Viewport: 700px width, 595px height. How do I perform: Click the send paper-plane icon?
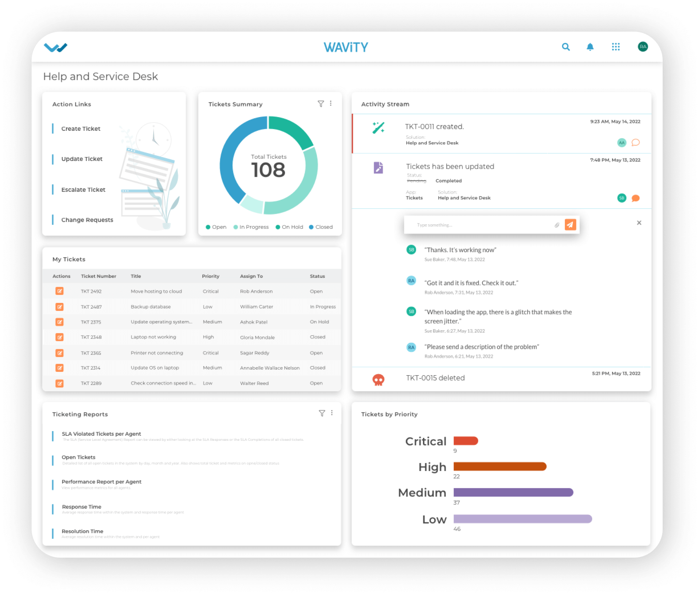(571, 225)
